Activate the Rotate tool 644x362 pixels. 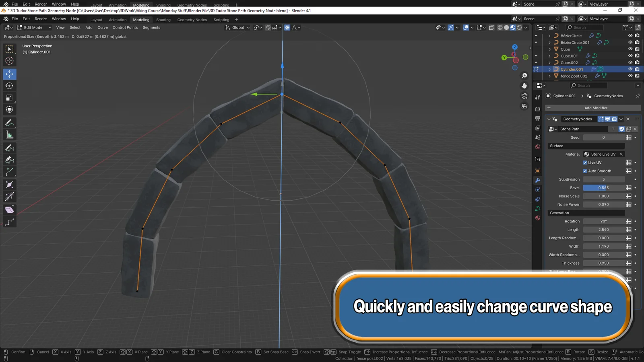click(9, 86)
